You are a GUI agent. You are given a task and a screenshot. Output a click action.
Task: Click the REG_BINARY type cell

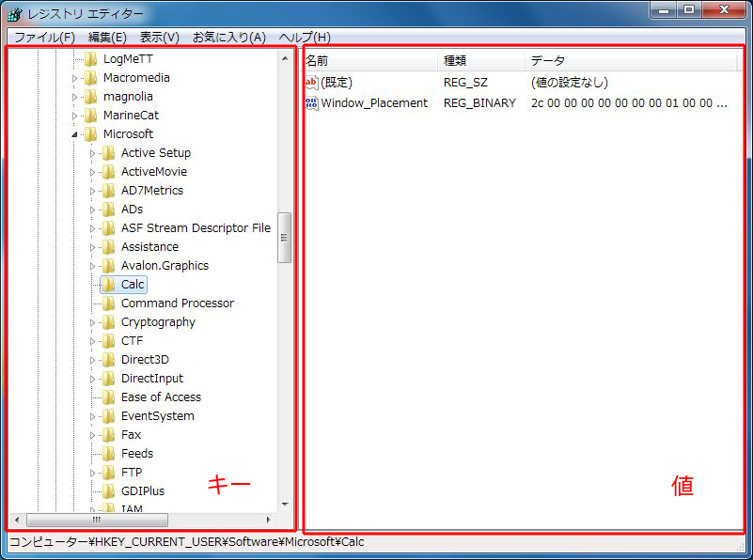click(x=479, y=102)
